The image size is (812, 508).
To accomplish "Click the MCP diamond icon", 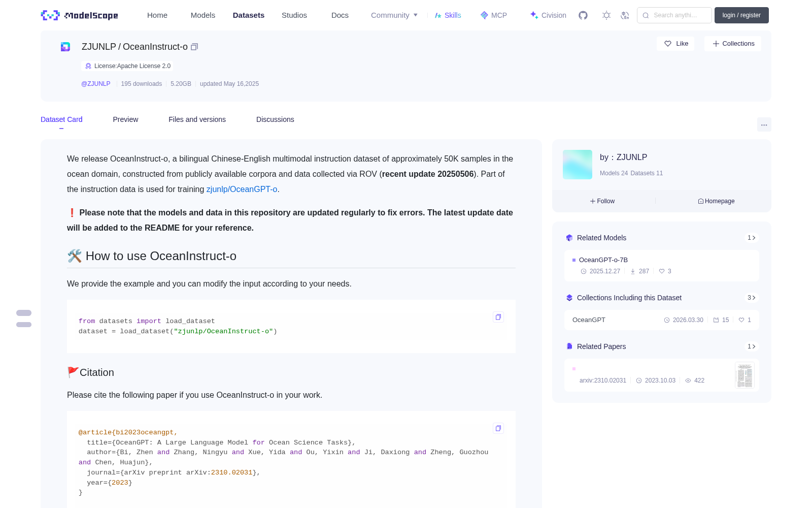I will pos(484,15).
